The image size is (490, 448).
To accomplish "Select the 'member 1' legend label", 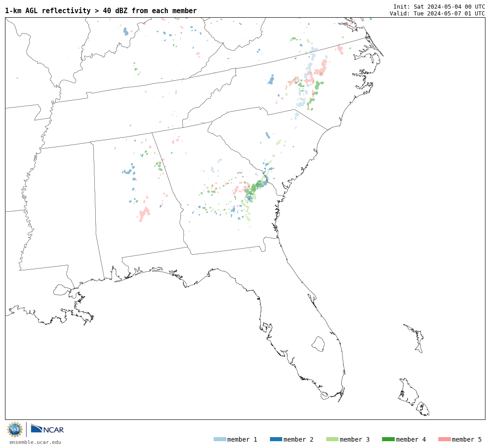I will (x=242, y=439).
